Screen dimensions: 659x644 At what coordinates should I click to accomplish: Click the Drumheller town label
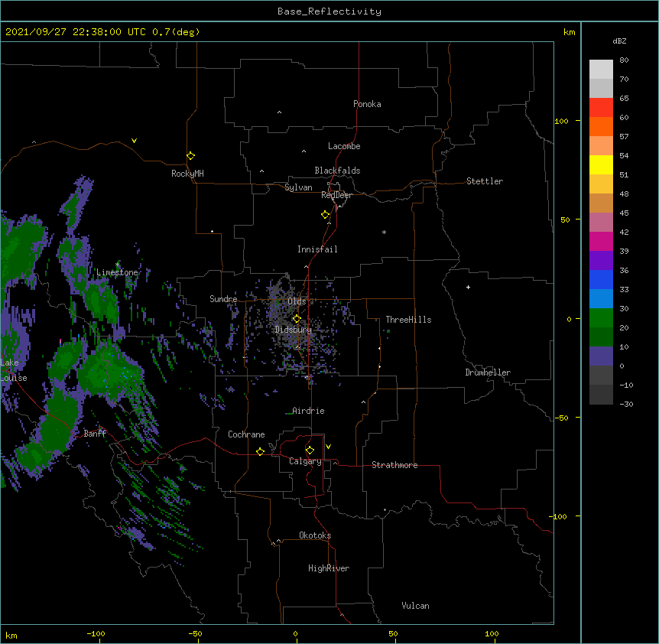pos(488,372)
